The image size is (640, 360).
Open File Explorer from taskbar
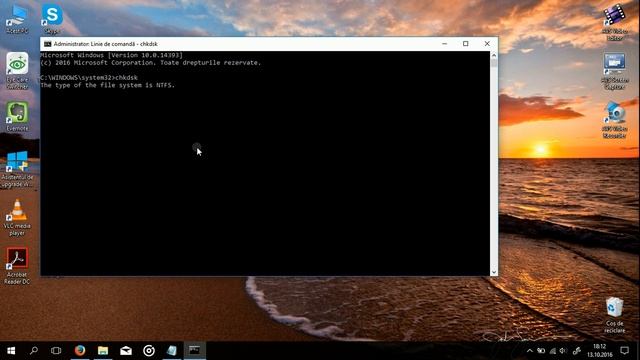click(x=103, y=351)
